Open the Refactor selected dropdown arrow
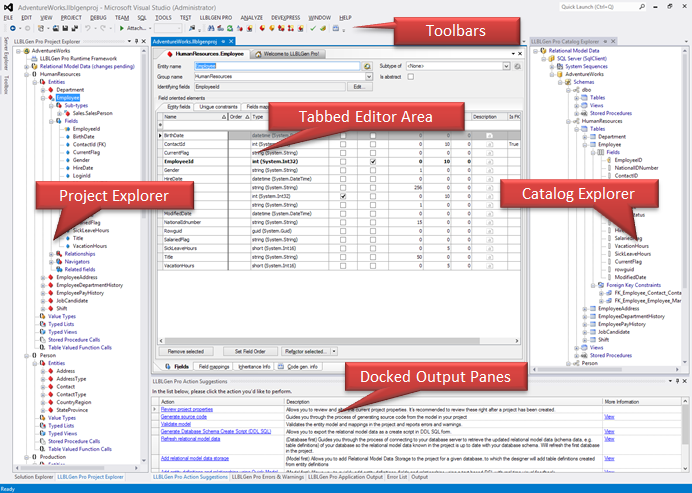The image size is (692, 493). pyautogui.click(x=334, y=351)
